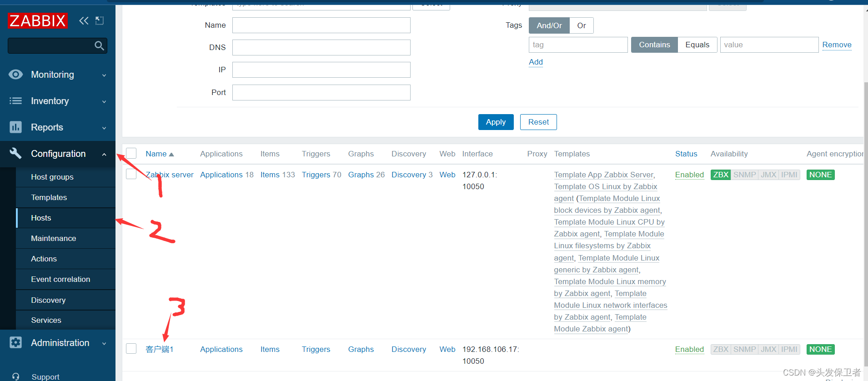Click the Support headset icon
Screen dimensions: 868x381
tap(15, 376)
